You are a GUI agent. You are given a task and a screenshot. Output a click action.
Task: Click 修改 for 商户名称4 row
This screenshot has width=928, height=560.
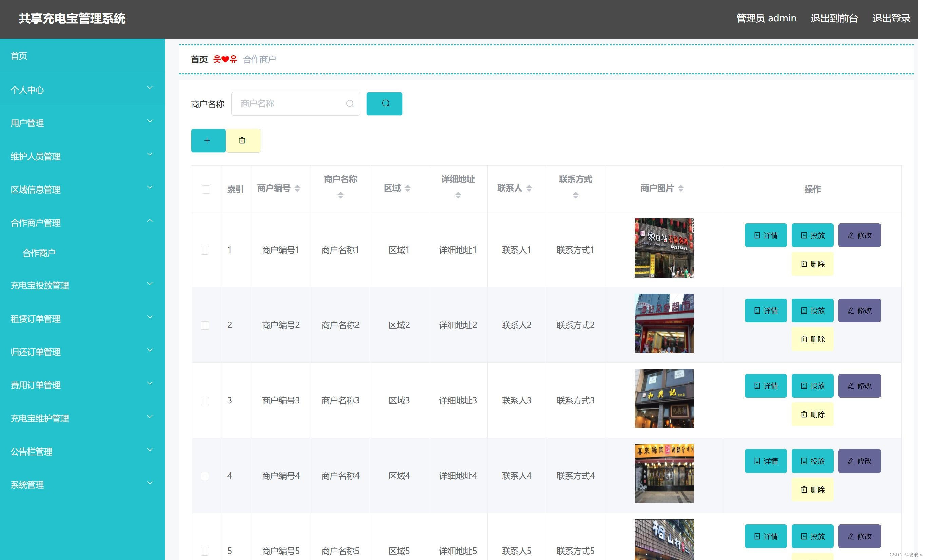click(859, 461)
